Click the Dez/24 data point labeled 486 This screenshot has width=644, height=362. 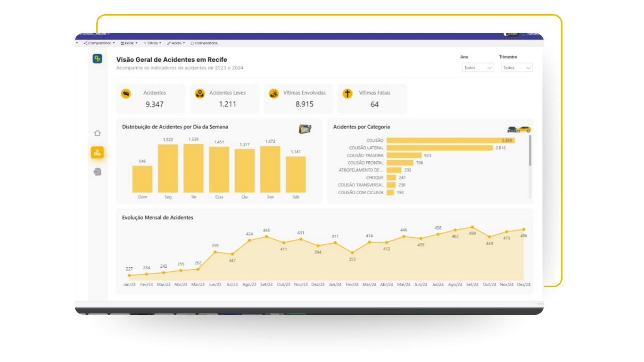[523, 230]
